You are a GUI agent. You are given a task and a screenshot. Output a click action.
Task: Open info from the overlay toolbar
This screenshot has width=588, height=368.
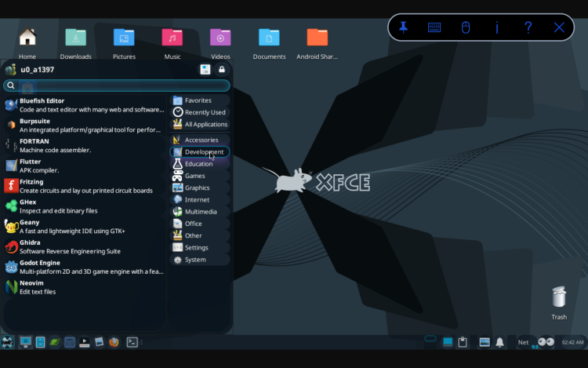[497, 27]
